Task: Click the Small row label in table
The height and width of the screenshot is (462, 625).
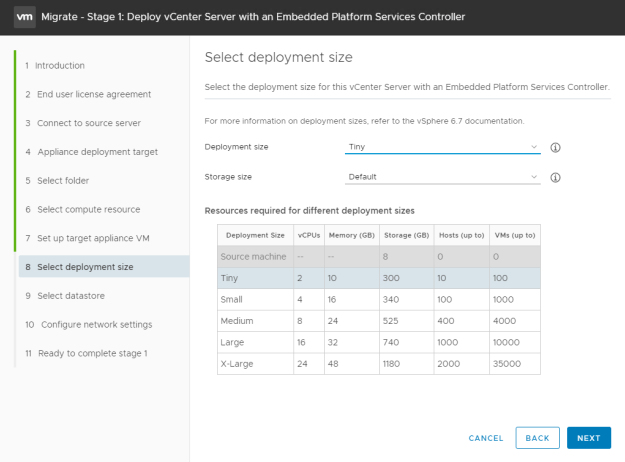Action: tap(231, 299)
